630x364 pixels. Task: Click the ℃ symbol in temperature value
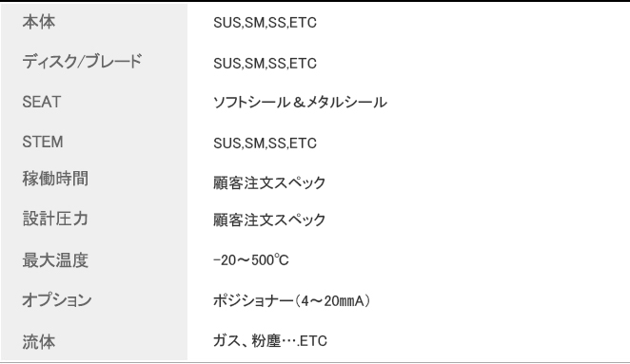click(x=282, y=260)
